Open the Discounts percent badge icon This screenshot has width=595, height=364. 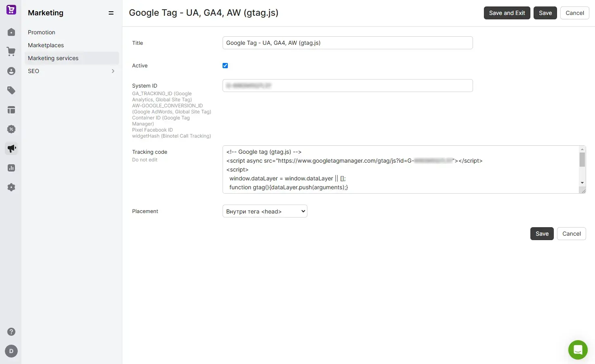[x=11, y=129]
